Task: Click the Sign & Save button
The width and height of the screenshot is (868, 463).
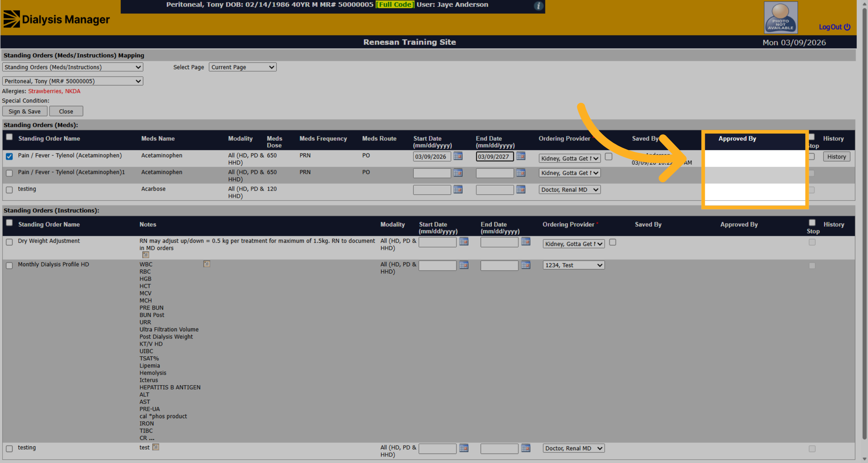Action: coord(25,111)
